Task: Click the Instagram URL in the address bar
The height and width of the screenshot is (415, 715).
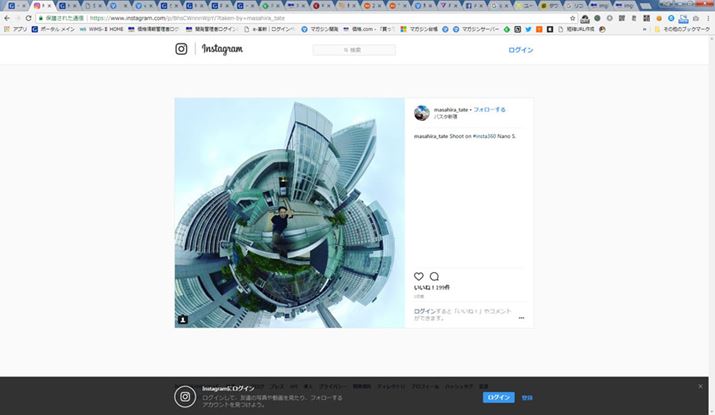Action: coord(187,18)
